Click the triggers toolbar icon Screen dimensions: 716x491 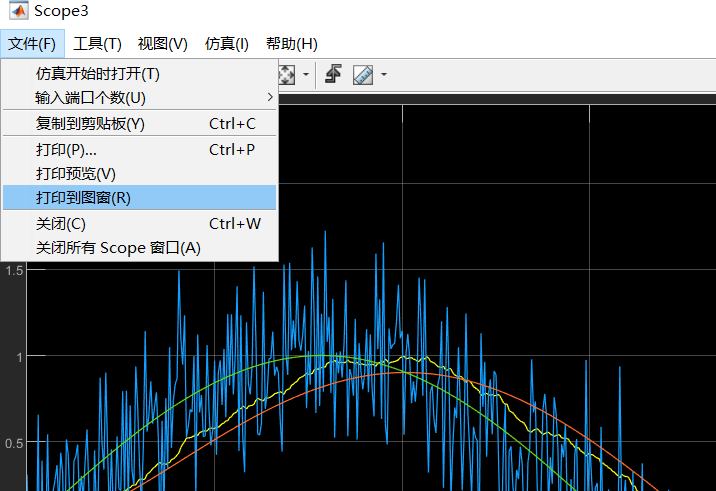pyautogui.click(x=333, y=74)
